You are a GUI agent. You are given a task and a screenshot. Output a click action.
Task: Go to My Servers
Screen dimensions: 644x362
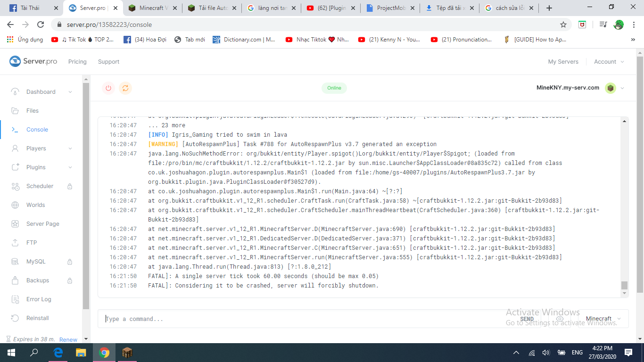tap(563, 62)
